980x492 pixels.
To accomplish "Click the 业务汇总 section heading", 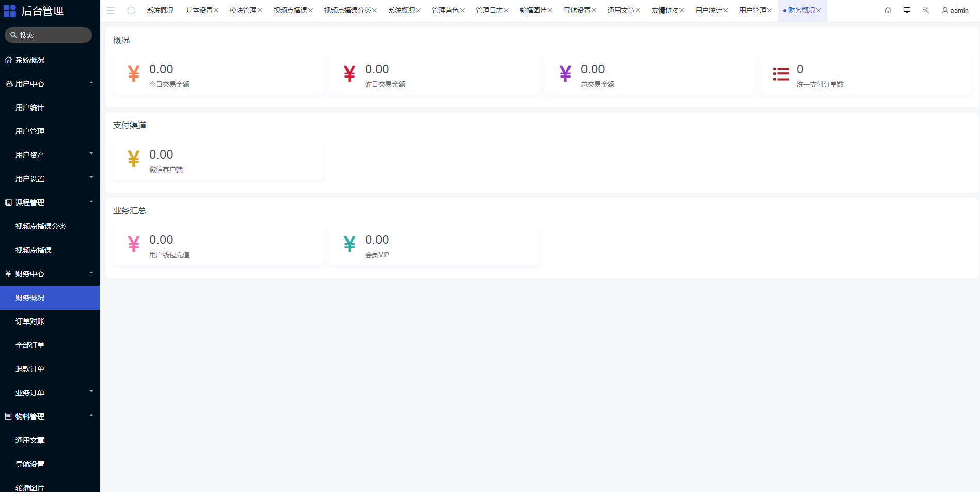I will tap(130, 211).
